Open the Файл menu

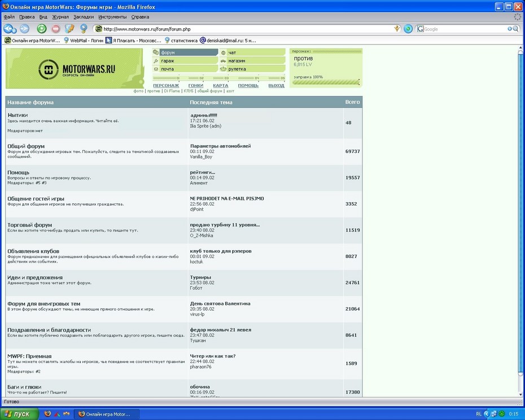[x=9, y=17]
